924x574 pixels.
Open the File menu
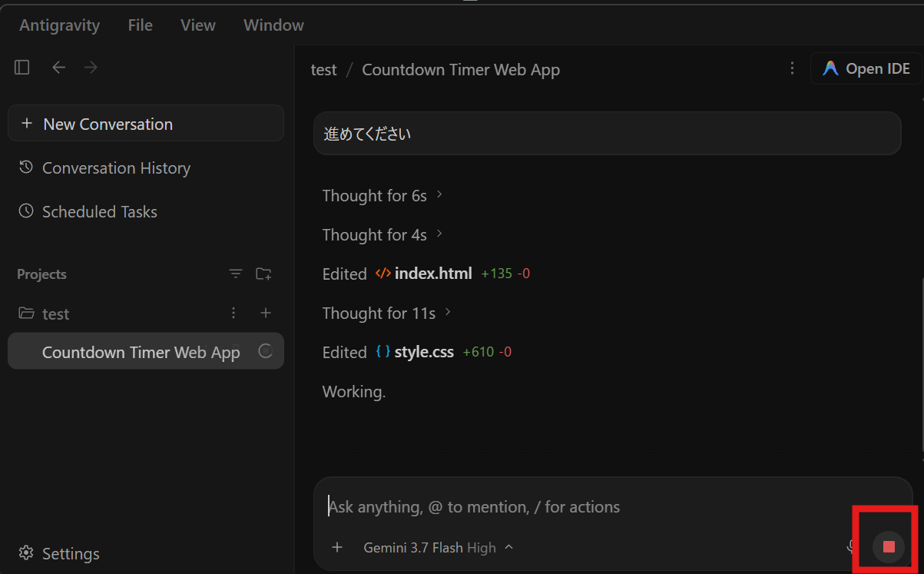(140, 25)
